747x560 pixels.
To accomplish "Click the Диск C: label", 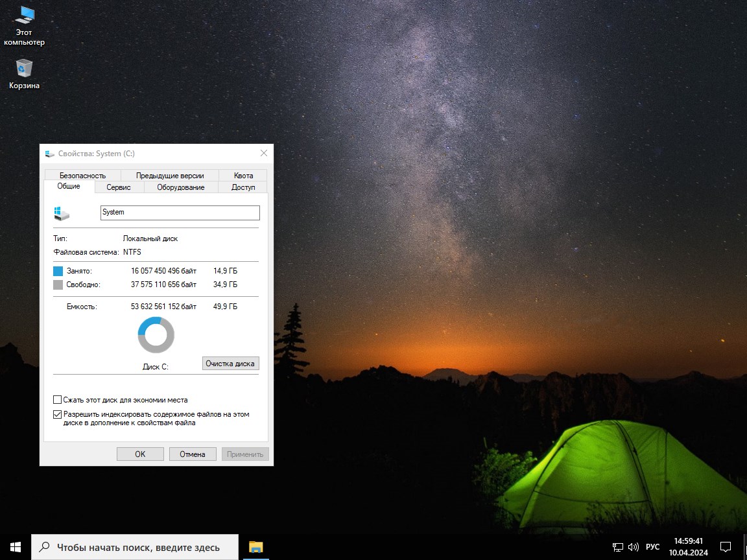I will 156,367.
